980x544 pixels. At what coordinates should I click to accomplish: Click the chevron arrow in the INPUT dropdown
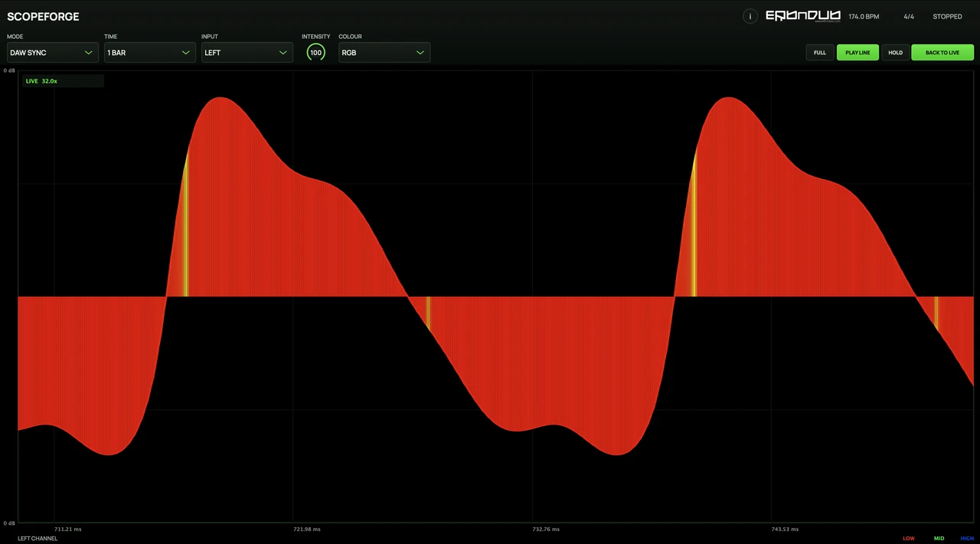(283, 53)
